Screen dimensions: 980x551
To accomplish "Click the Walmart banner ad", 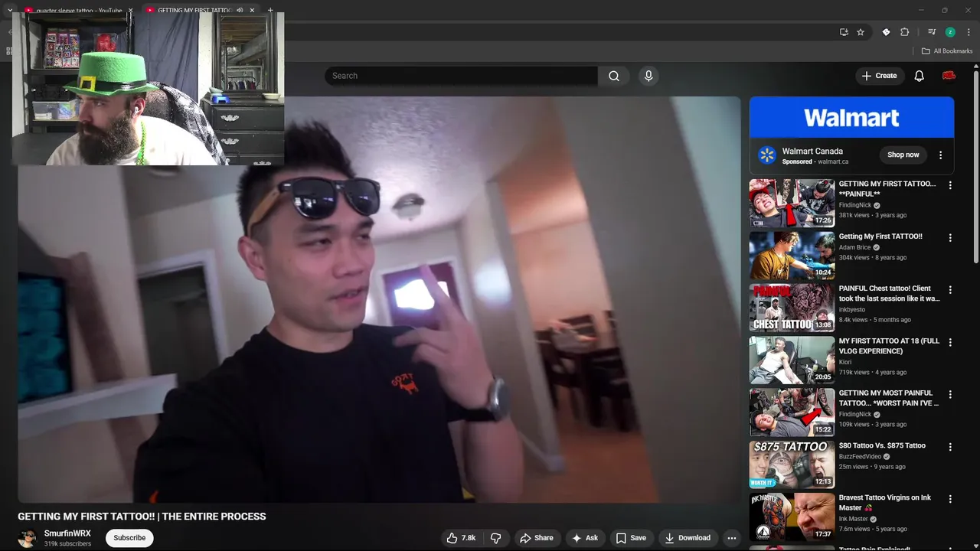I will point(851,117).
